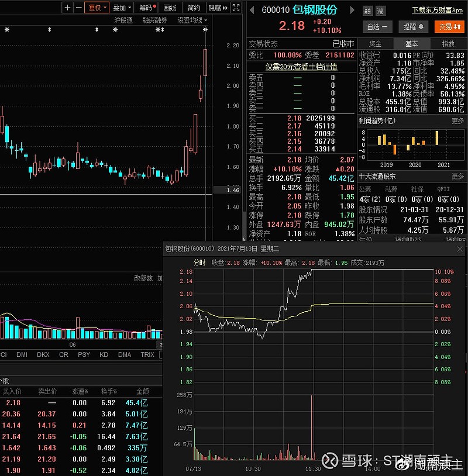Go to next stock with right arrow

tap(352, 10)
